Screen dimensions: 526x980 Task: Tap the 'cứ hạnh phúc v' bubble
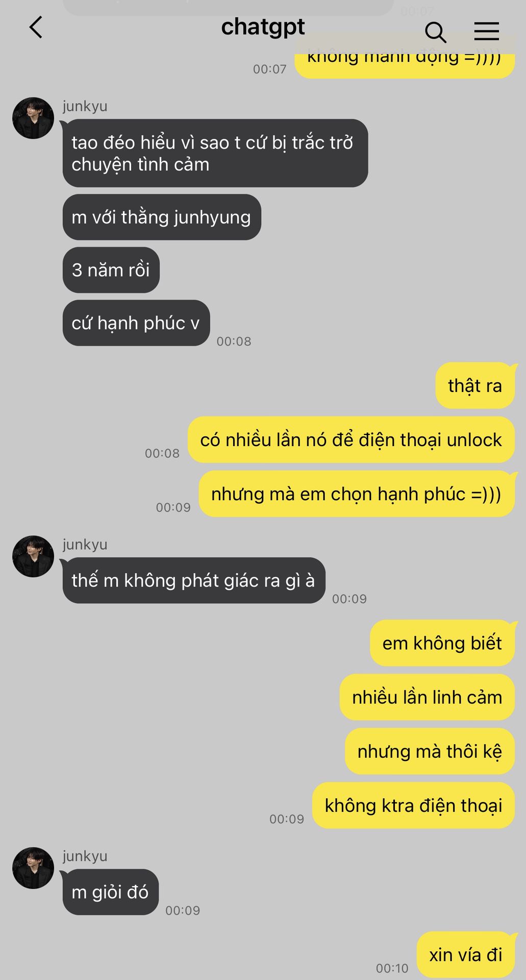(136, 323)
